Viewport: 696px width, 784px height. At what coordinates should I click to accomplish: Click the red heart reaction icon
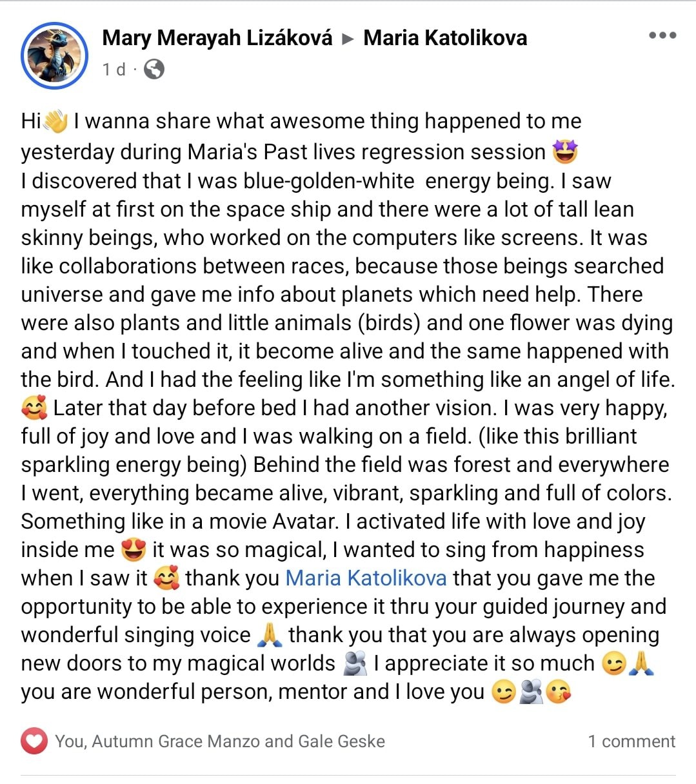34,741
